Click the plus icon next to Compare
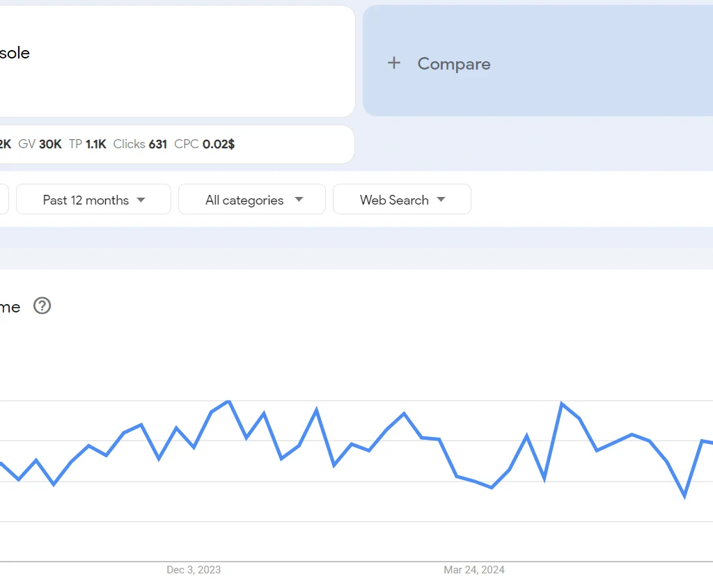The height and width of the screenshot is (588, 713). click(x=394, y=63)
